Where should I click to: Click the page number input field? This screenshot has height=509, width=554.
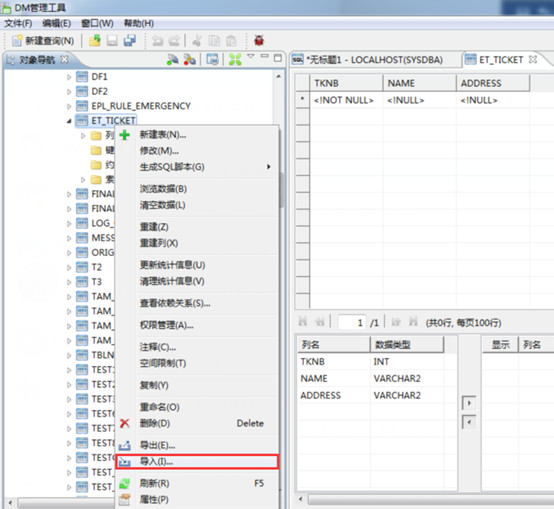click(352, 322)
